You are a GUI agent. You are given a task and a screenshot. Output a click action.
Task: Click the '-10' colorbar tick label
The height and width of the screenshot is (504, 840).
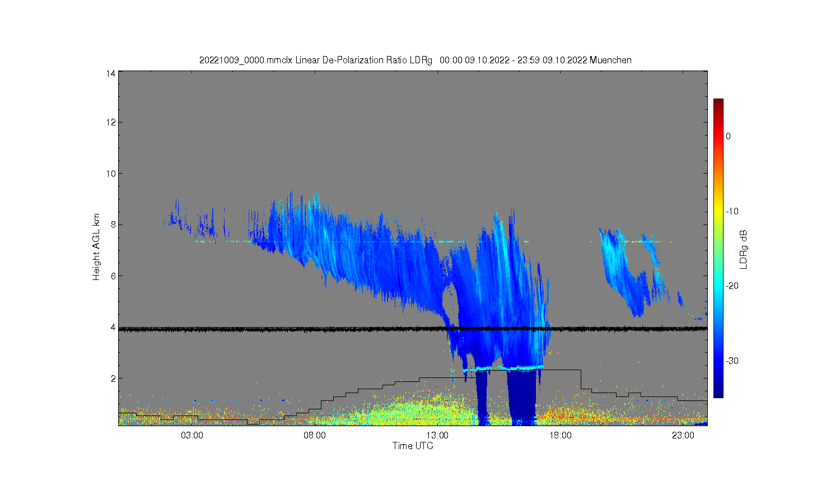(732, 211)
